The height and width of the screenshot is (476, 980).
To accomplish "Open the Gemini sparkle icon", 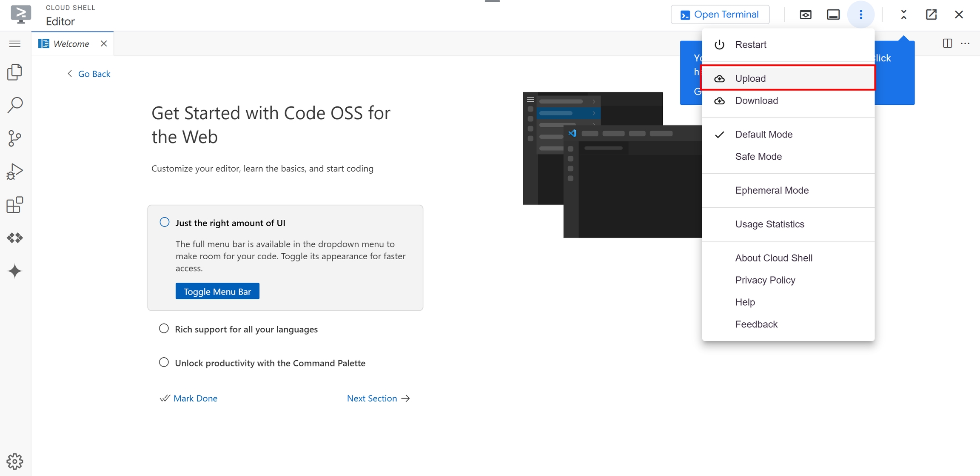I will pyautogui.click(x=15, y=271).
